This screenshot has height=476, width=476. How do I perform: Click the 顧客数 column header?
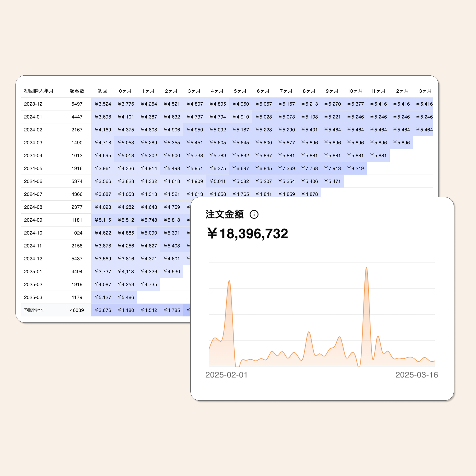(x=77, y=91)
